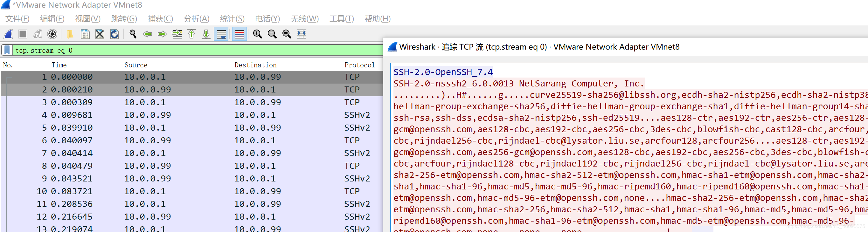
Task: Reset text zoom to normal size
Action: [x=287, y=34]
